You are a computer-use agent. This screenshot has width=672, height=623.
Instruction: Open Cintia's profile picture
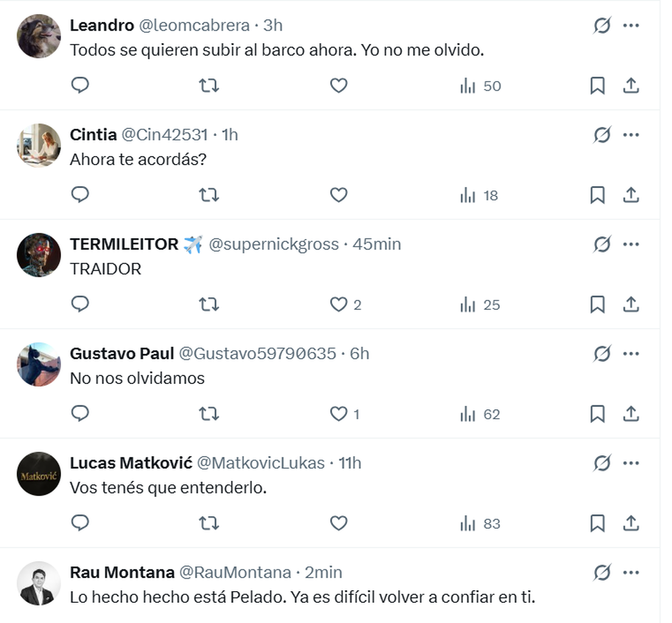pyautogui.click(x=39, y=146)
